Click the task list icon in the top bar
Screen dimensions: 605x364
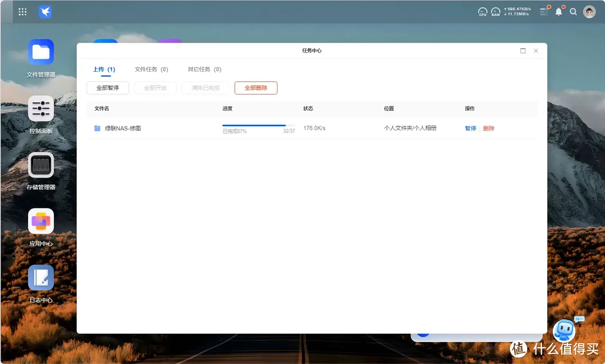543,11
